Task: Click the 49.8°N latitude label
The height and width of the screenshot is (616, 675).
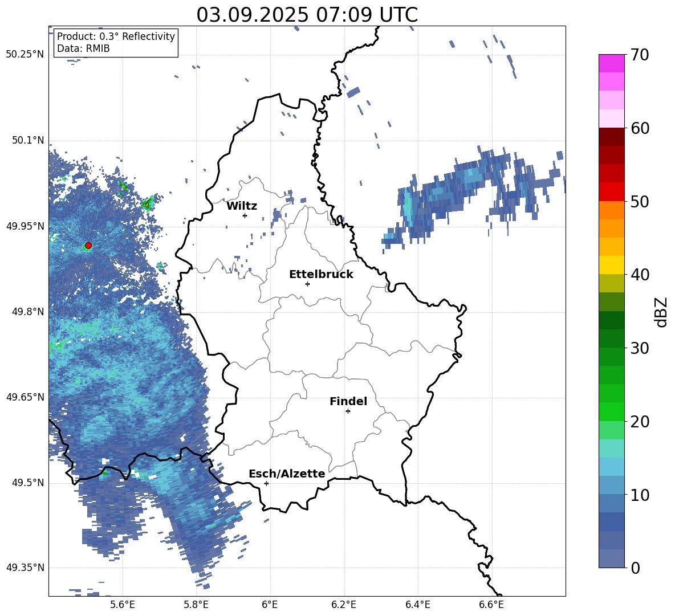Action: click(x=28, y=312)
